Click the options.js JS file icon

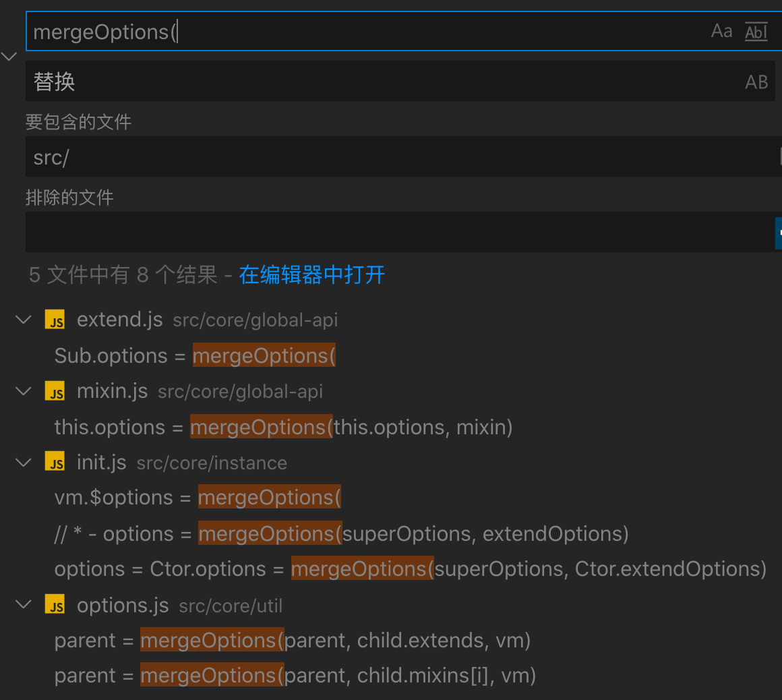pyautogui.click(x=55, y=605)
